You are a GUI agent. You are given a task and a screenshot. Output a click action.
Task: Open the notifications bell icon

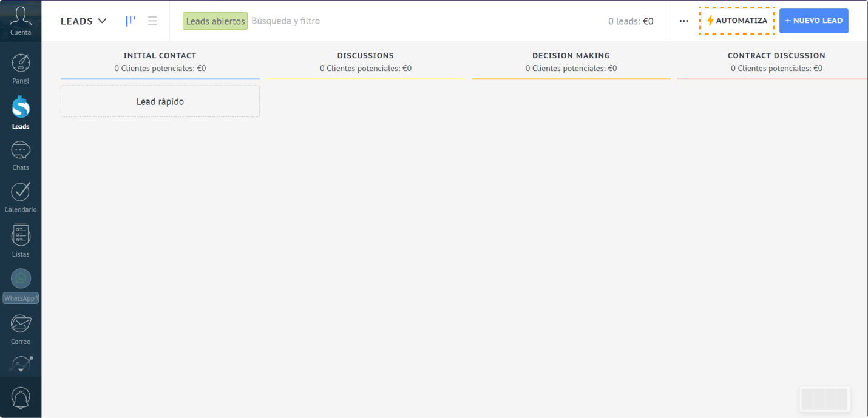(21, 398)
